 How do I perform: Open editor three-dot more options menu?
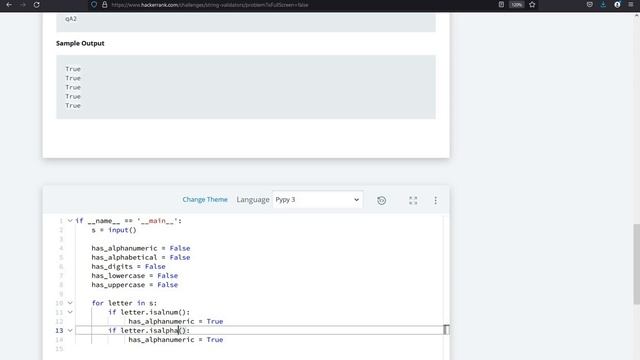pyautogui.click(x=436, y=200)
